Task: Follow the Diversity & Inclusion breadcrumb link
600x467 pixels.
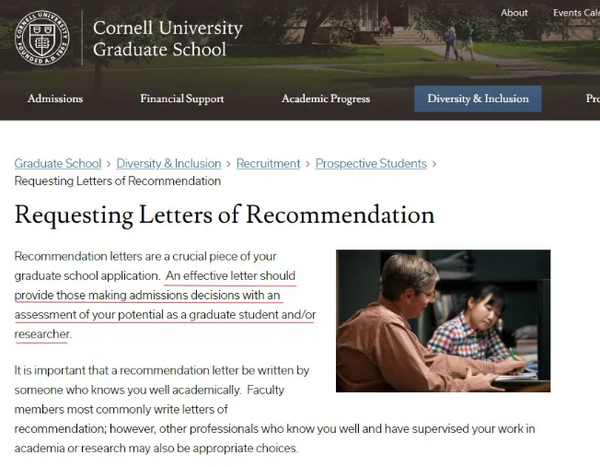Action: click(169, 163)
